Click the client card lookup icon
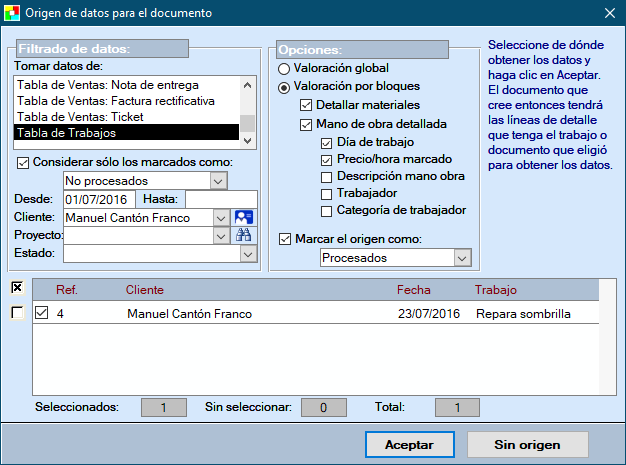This screenshot has height=465, width=626. (244, 217)
